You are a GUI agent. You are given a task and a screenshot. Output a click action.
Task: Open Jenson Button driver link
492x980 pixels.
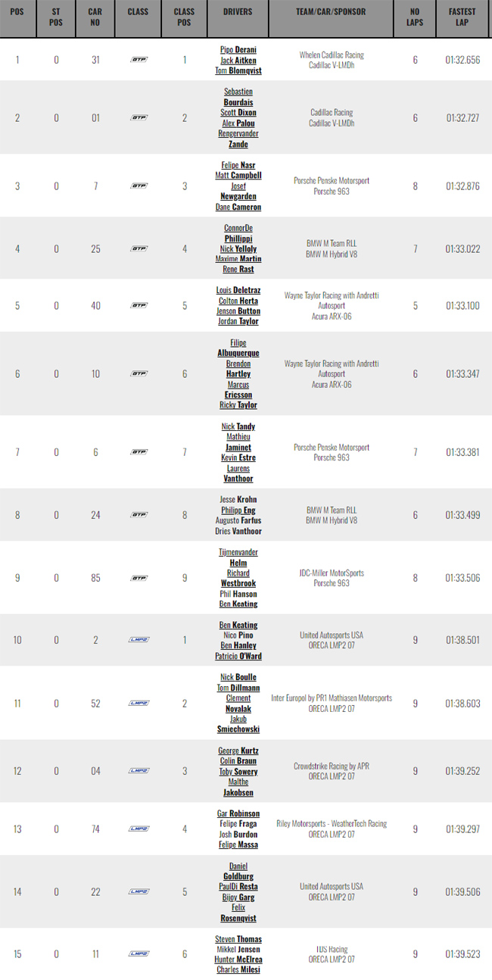pyautogui.click(x=238, y=311)
